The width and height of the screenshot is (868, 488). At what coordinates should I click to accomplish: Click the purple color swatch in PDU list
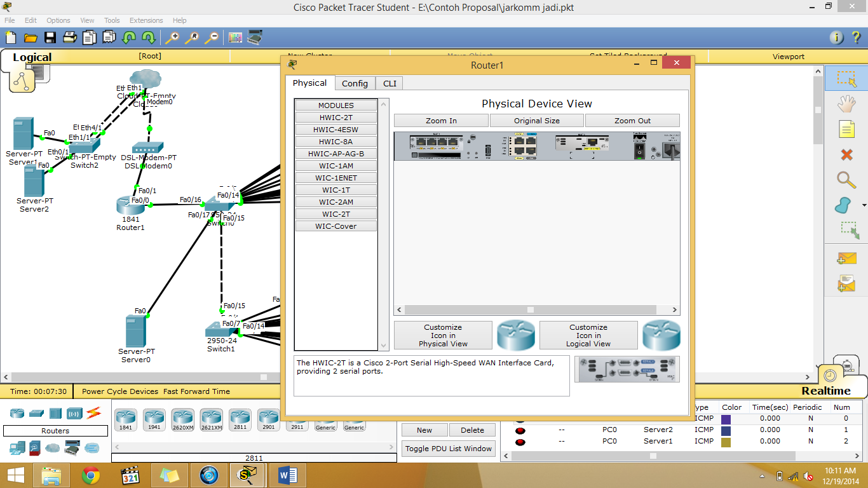click(726, 419)
